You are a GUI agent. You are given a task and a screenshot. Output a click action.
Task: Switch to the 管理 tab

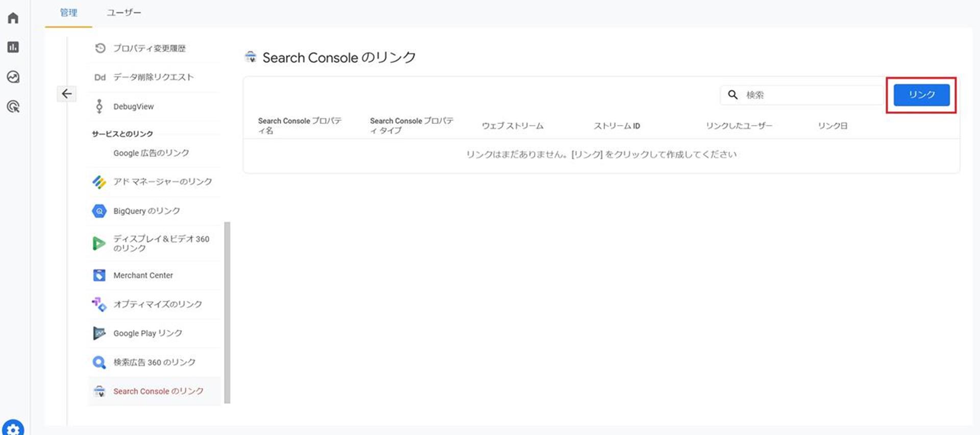pyautogui.click(x=68, y=13)
